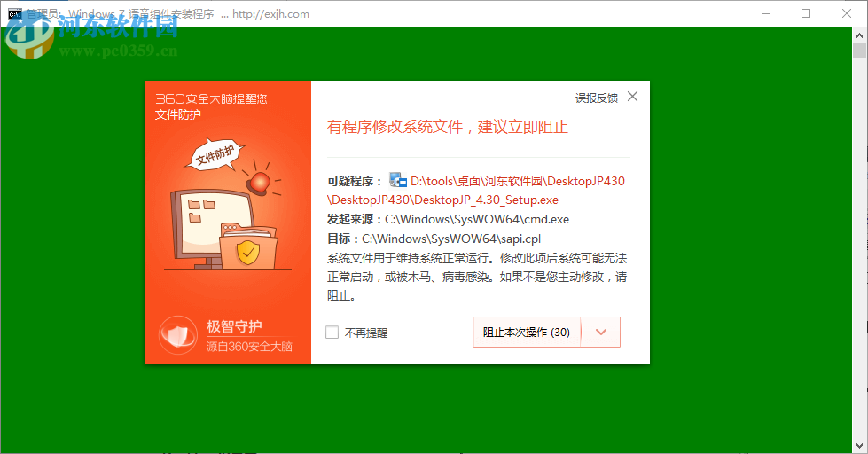Click the vertical scrollbar thumb
This screenshot has height=454, width=868.
[859, 50]
